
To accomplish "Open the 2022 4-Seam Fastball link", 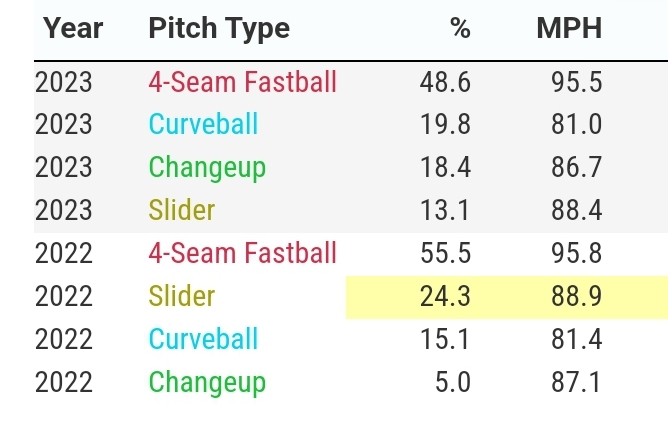I will pyautogui.click(x=242, y=253).
